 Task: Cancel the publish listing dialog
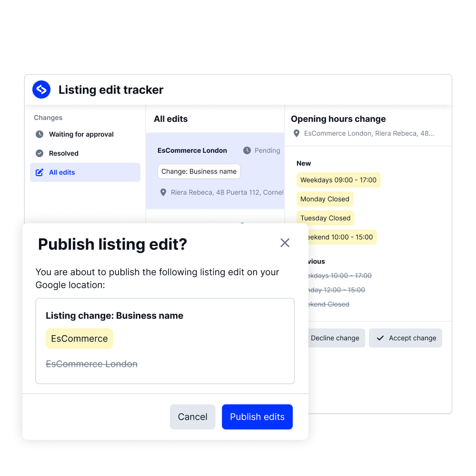(192, 417)
